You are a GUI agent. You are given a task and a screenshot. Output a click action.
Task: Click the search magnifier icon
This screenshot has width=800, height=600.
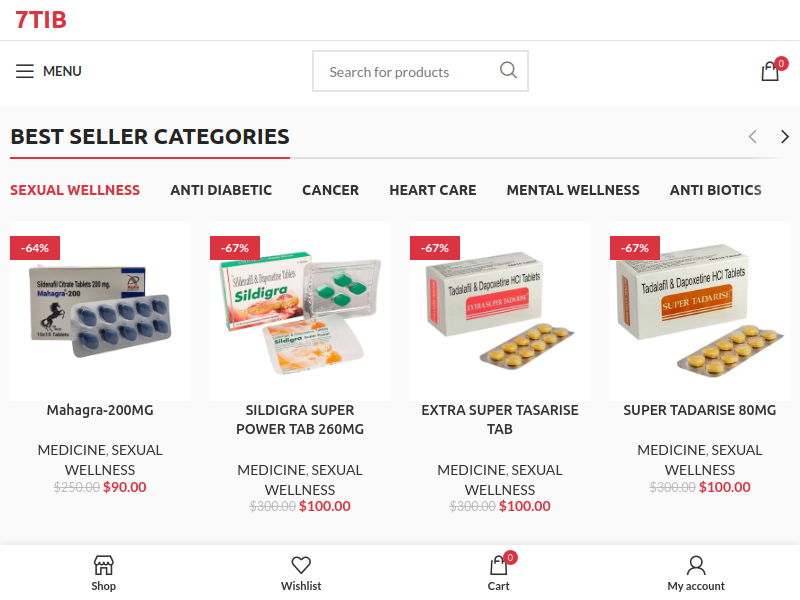click(508, 70)
